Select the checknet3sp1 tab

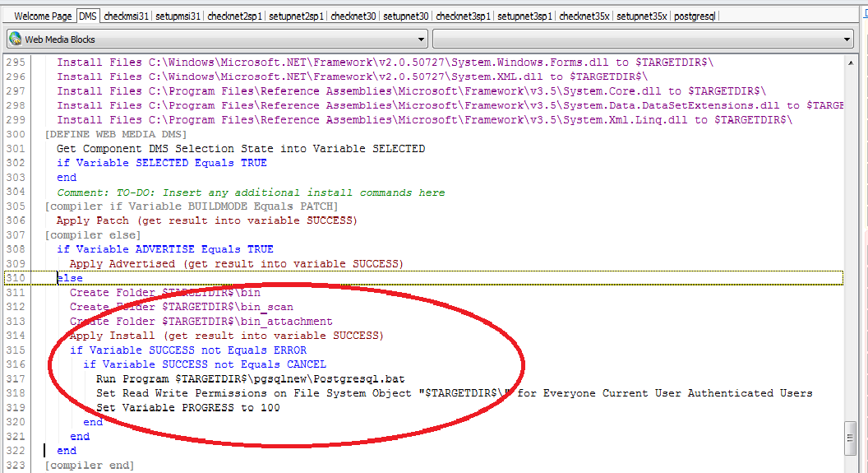coord(464,16)
